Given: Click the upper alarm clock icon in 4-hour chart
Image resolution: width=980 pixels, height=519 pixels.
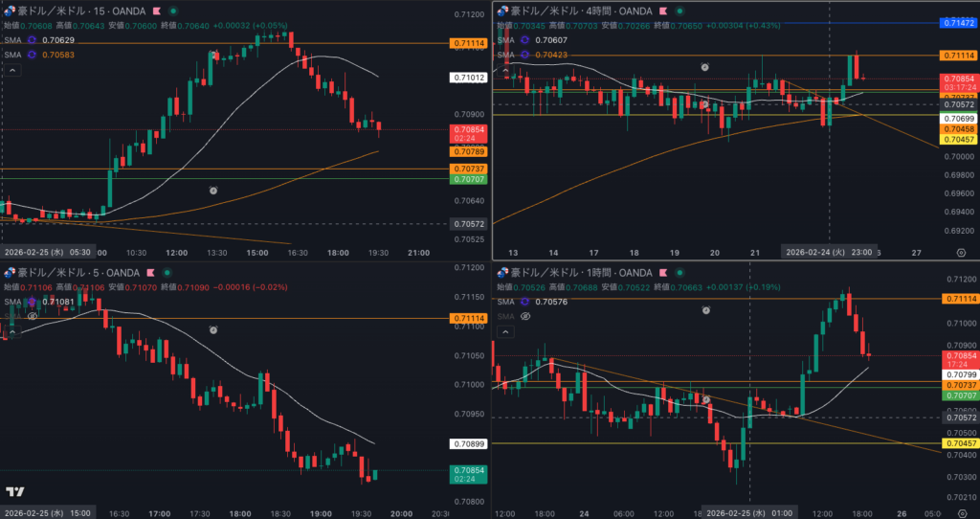Looking at the screenshot, I should (705, 67).
